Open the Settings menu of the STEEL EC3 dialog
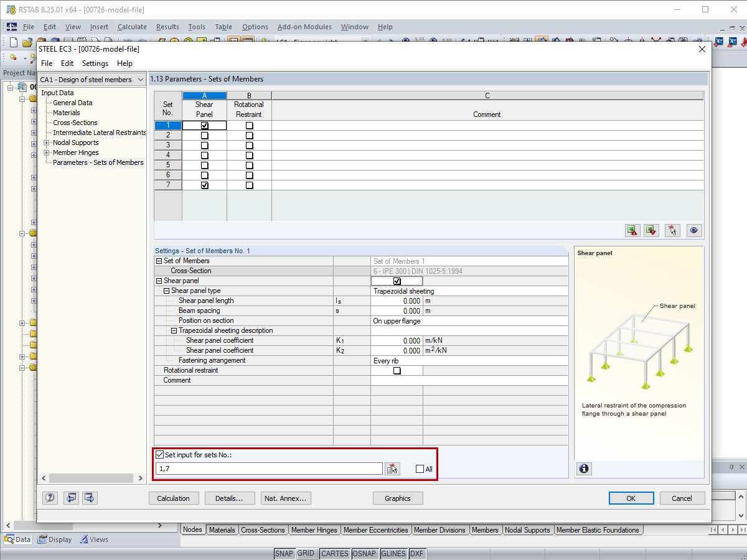 [x=95, y=63]
